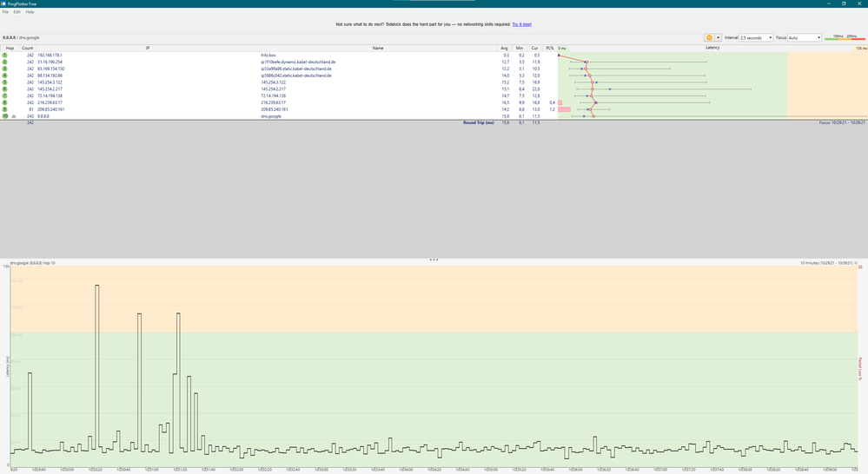Open the File menu

pos(5,11)
